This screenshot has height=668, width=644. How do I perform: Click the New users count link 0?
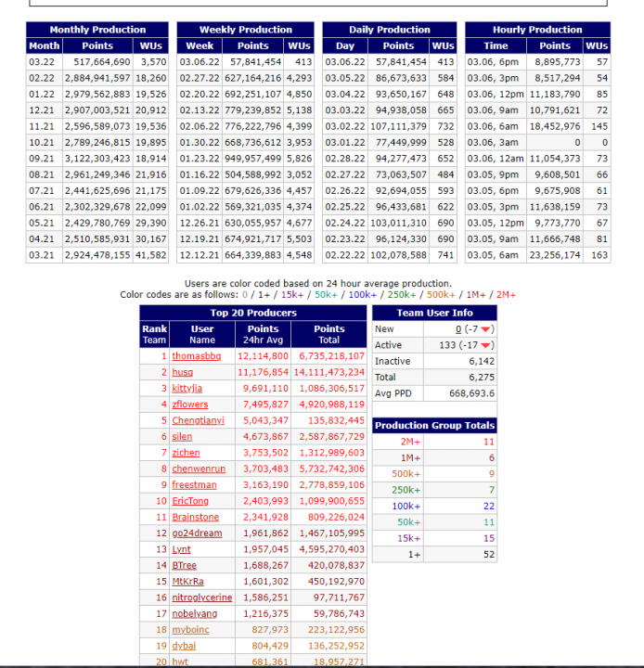point(458,329)
